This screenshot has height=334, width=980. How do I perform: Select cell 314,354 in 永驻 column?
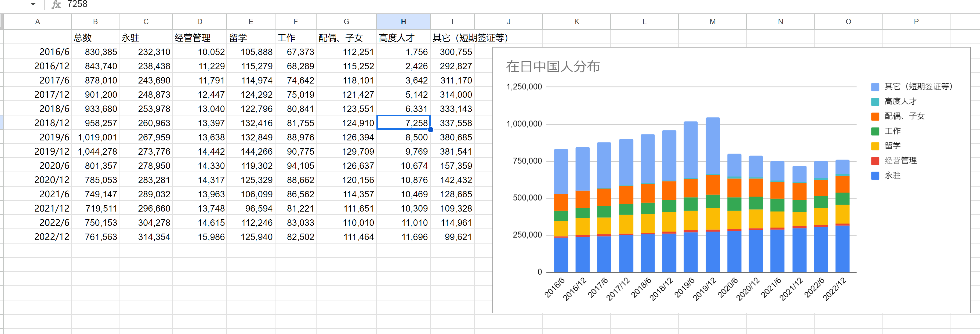click(x=146, y=237)
